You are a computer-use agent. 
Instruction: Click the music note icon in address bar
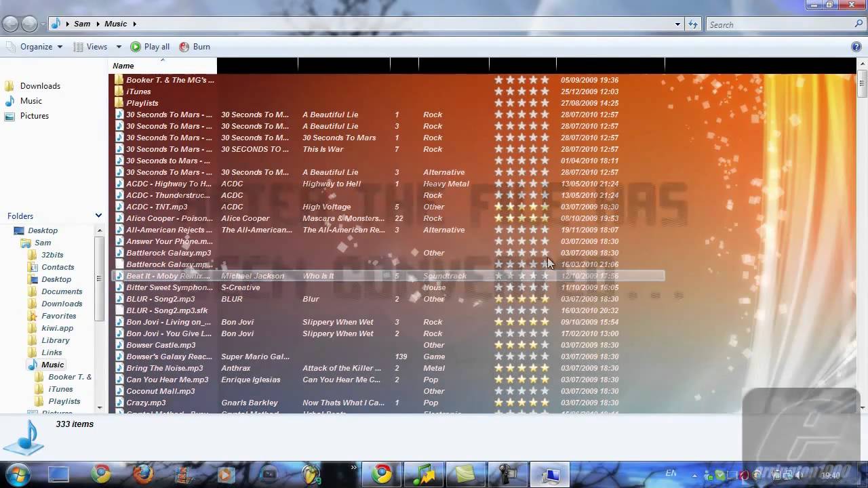pos(56,24)
